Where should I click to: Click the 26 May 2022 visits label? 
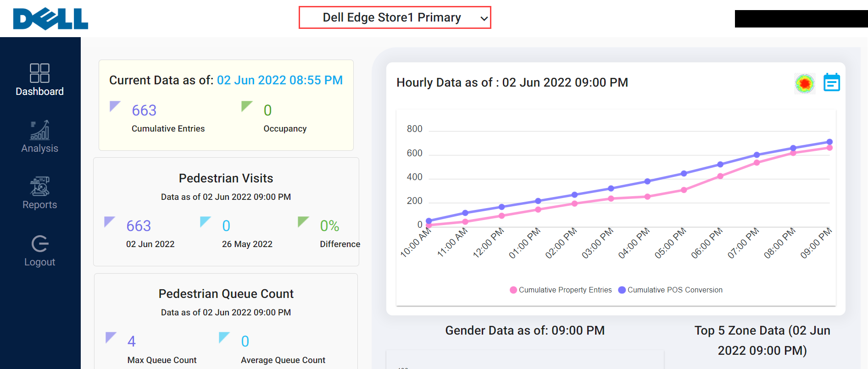click(247, 244)
